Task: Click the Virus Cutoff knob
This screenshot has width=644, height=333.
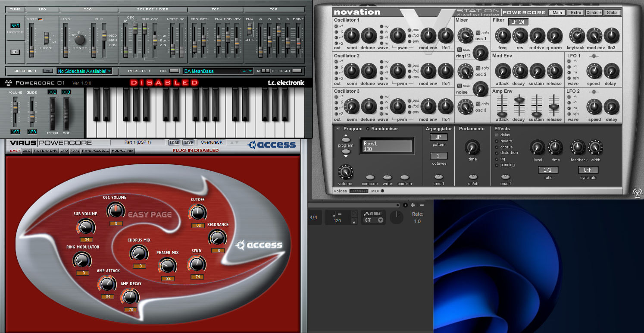Action: 197,213
